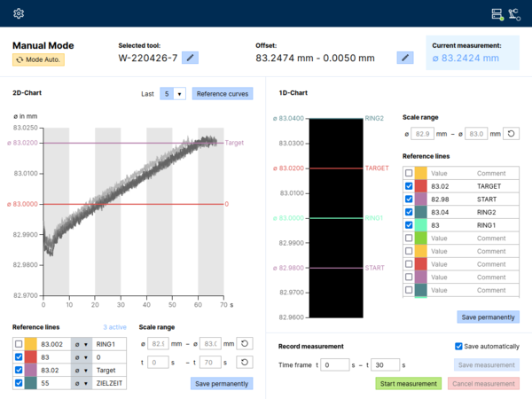Viewport: 532px width, 399px height.
Task: Open the robot arm connection icon
Action: [x=514, y=14]
